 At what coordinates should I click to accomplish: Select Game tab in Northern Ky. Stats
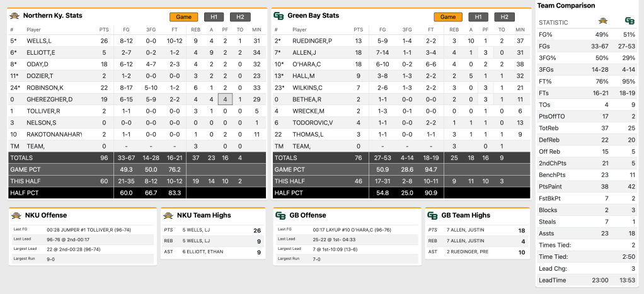tap(183, 17)
